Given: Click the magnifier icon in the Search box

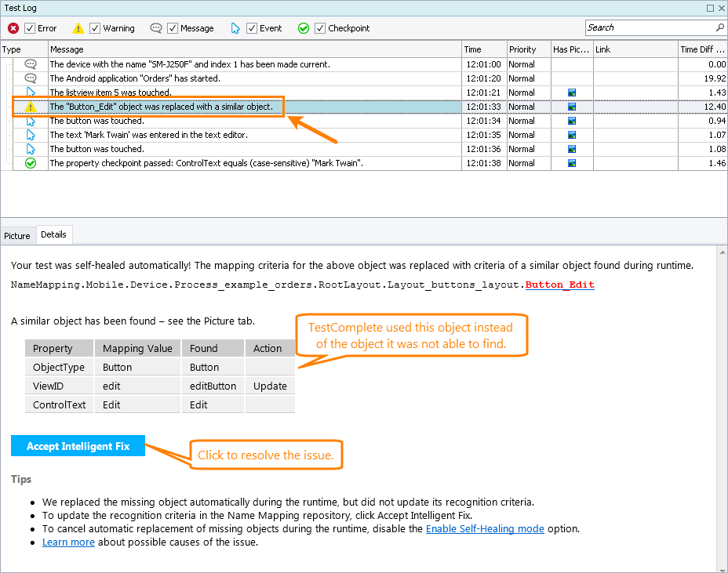Looking at the screenshot, I should pos(719,27).
